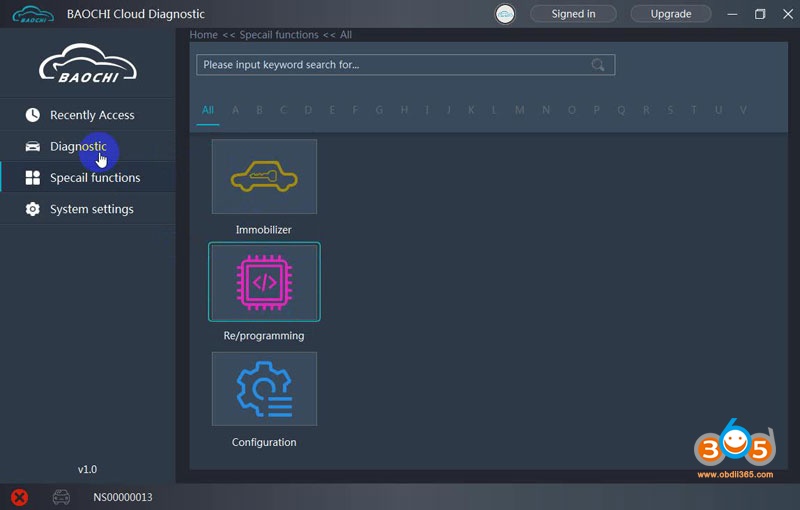The width and height of the screenshot is (800, 510).
Task: Click the Configuration label text
Action: pos(264,442)
